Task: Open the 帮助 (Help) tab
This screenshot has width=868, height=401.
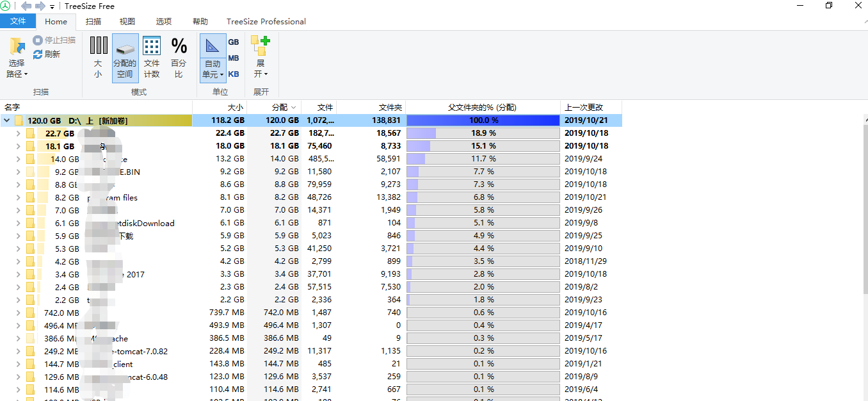Action: (200, 21)
